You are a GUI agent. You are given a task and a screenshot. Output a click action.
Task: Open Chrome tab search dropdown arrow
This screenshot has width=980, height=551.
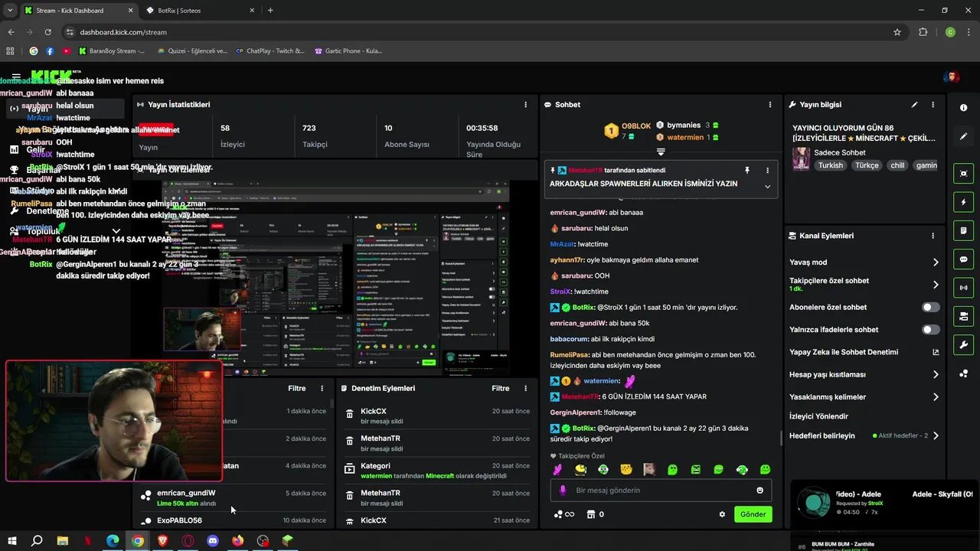[x=10, y=10]
